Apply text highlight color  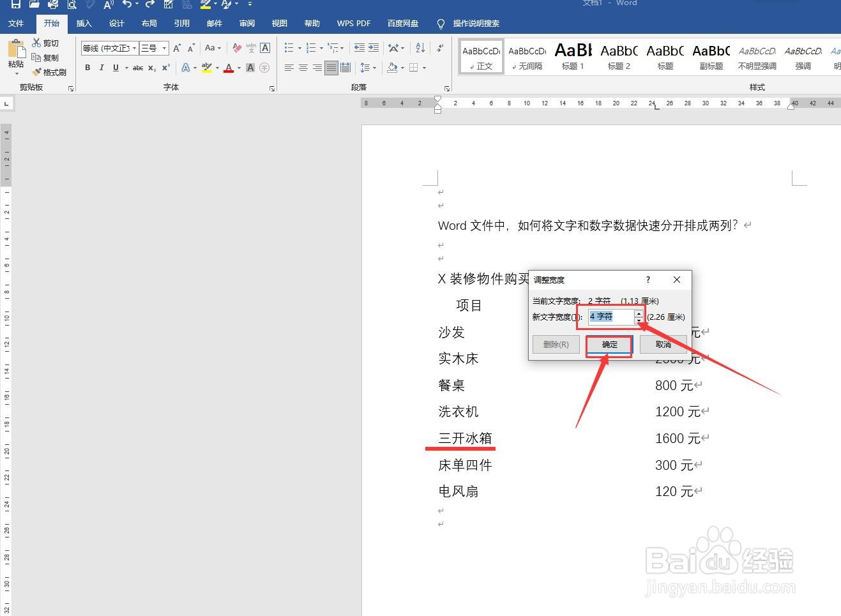tap(206, 68)
